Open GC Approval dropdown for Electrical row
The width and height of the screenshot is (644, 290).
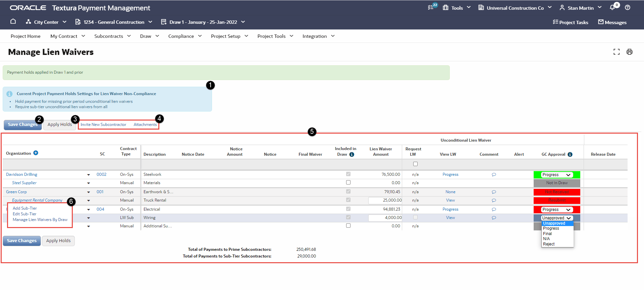point(557,210)
